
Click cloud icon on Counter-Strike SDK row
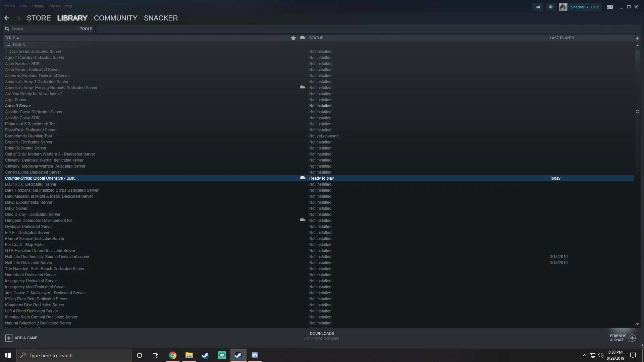[x=303, y=178]
